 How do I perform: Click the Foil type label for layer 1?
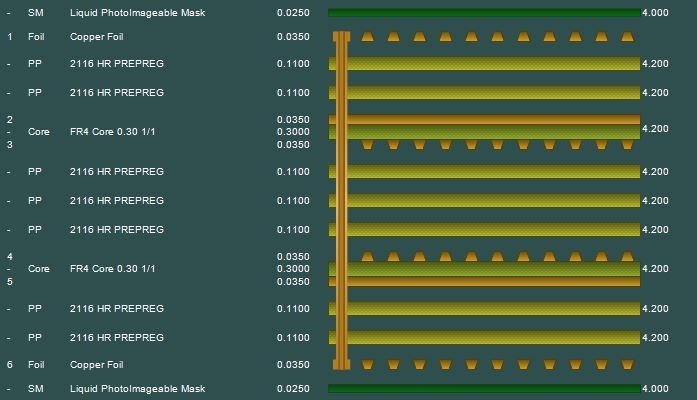(x=36, y=37)
